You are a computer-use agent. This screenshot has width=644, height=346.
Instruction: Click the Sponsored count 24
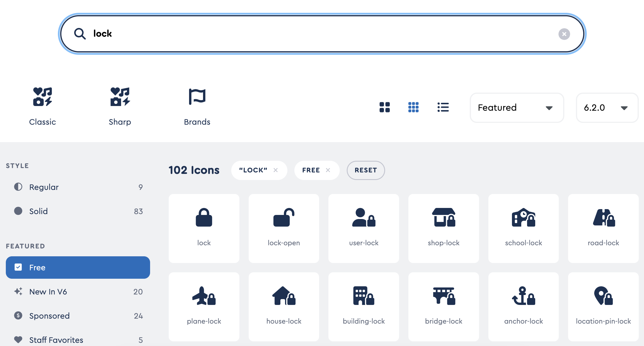coord(138,316)
